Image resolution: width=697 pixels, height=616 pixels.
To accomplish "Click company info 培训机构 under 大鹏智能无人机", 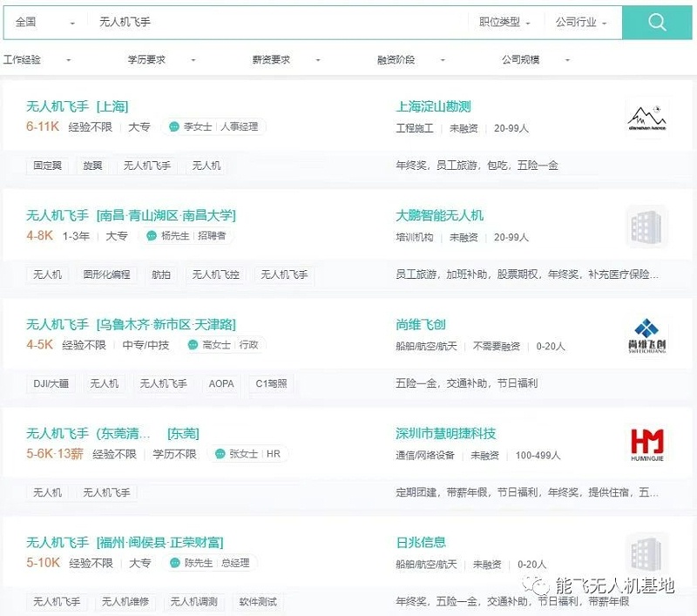I will pyautogui.click(x=415, y=237).
